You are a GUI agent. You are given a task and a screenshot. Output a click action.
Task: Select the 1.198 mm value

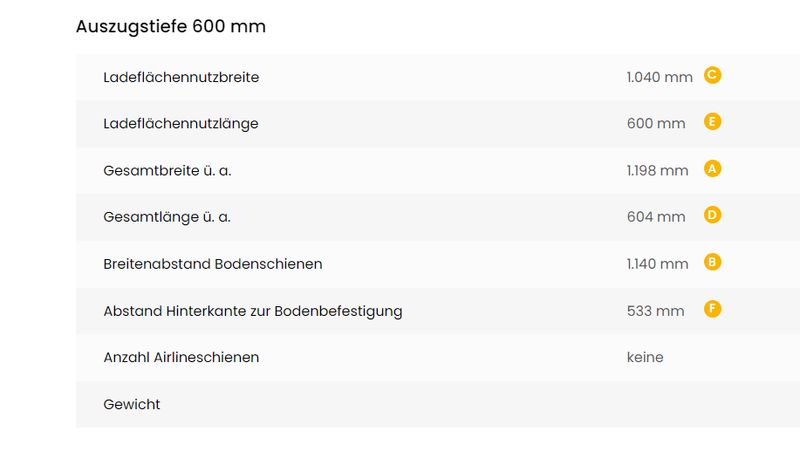658,170
